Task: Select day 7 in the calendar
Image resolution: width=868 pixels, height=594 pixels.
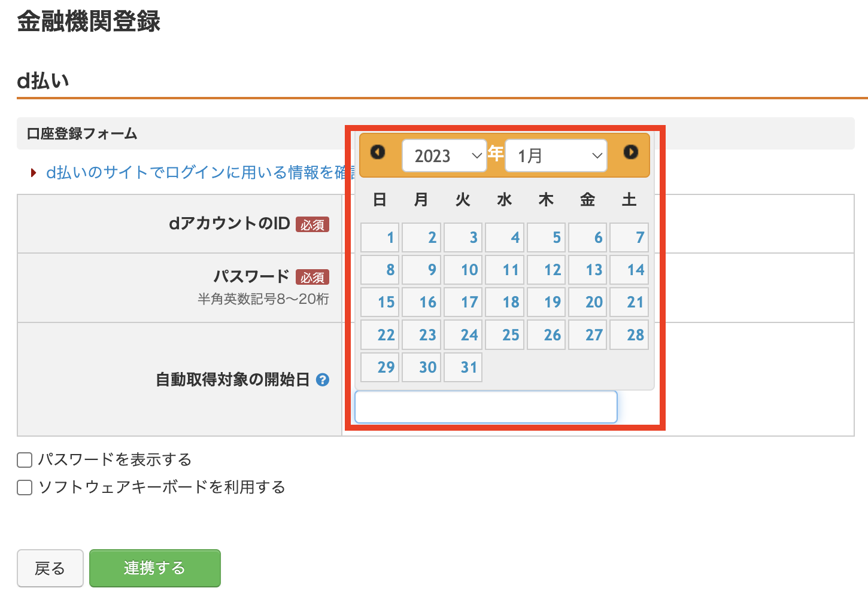Action: [629, 237]
